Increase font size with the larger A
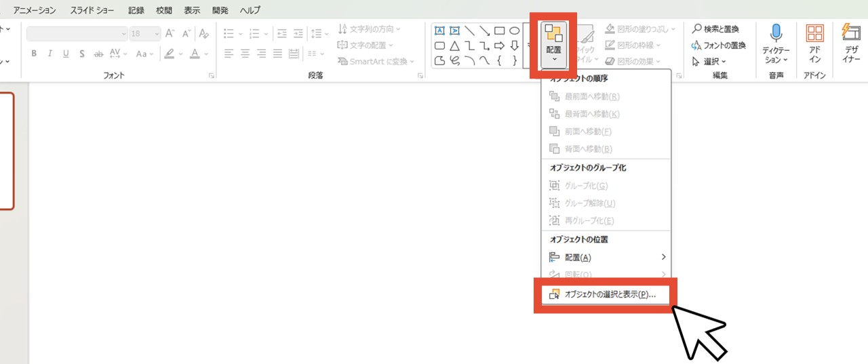868x364 pixels. pos(170,33)
